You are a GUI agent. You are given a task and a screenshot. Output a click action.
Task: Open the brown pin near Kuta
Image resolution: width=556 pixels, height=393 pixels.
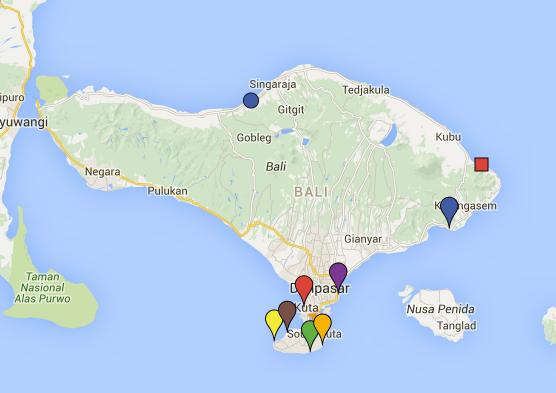click(x=287, y=316)
